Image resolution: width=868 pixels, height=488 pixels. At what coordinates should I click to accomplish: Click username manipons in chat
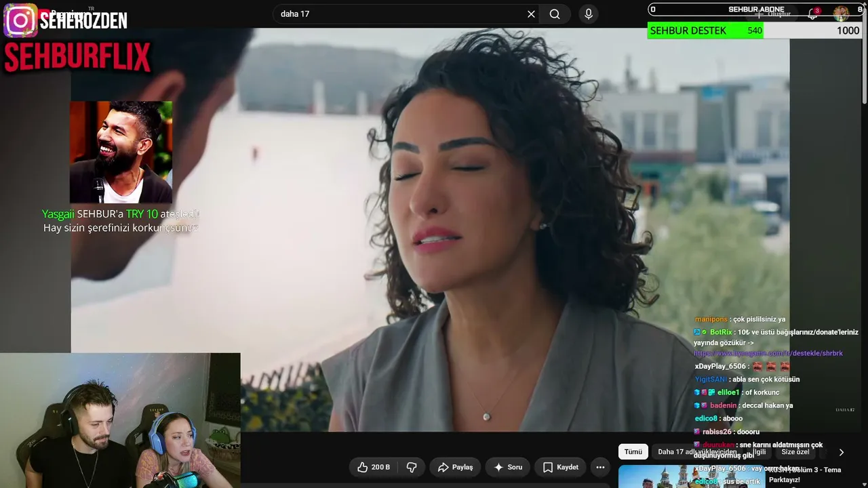pos(711,319)
